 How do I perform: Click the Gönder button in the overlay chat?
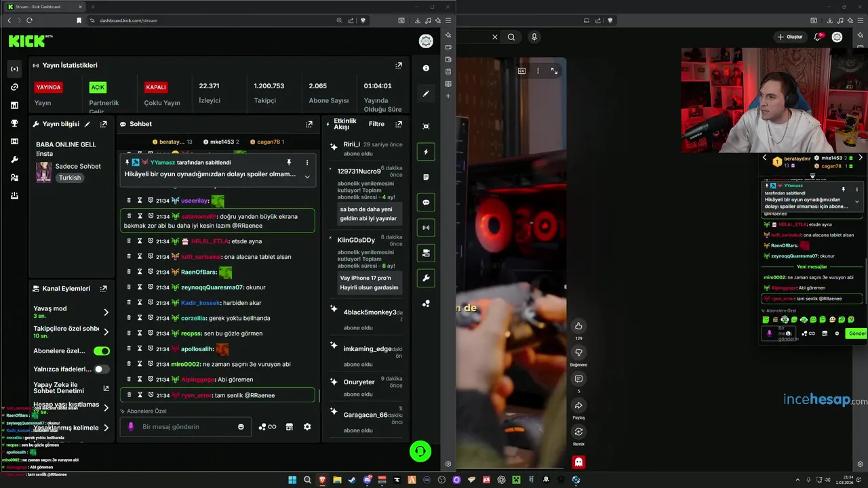coord(857,333)
